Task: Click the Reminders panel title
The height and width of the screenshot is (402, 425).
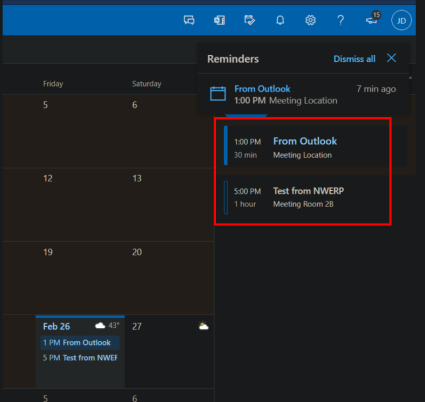Action: 233,59
